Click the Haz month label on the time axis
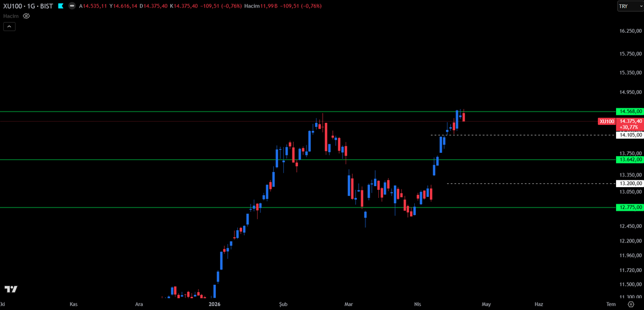Viewport: 644px width, 310px height. (539, 304)
